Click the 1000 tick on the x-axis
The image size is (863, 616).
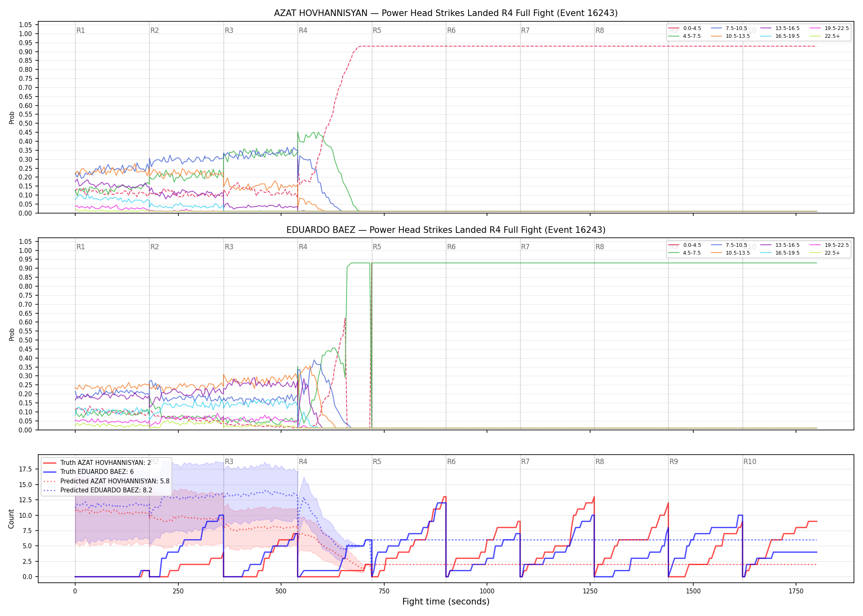[487, 591]
